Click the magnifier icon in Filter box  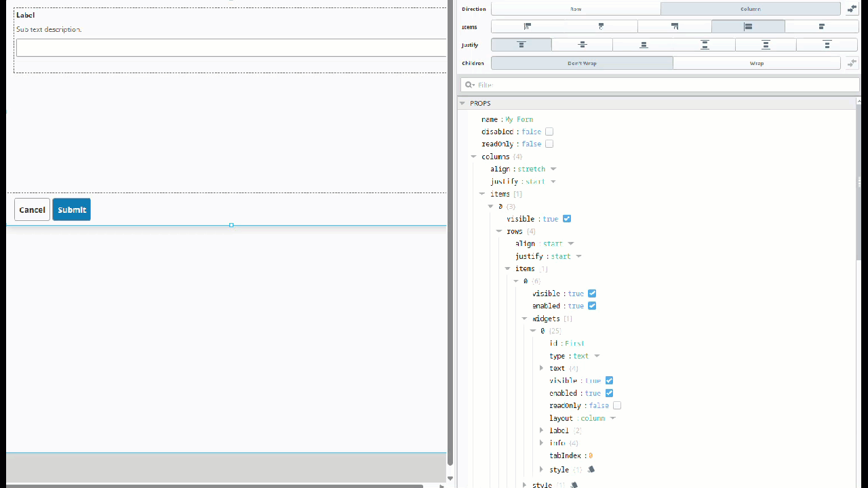click(x=469, y=85)
